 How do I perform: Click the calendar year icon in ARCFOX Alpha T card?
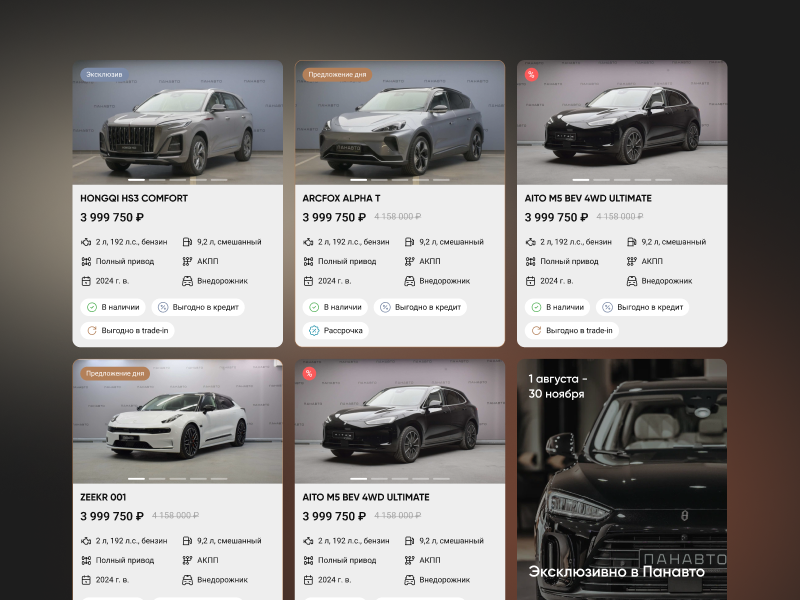pos(308,281)
